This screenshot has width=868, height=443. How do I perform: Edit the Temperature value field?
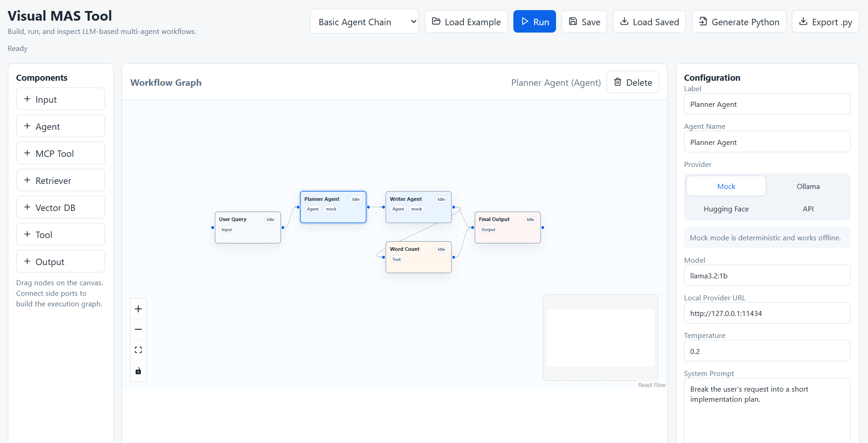point(767,351)
